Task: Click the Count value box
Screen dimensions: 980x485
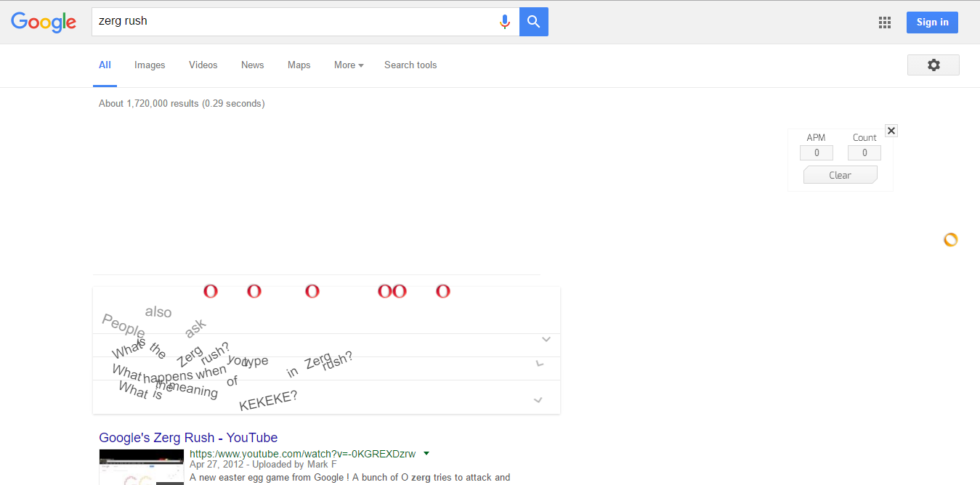Action: 864,153
